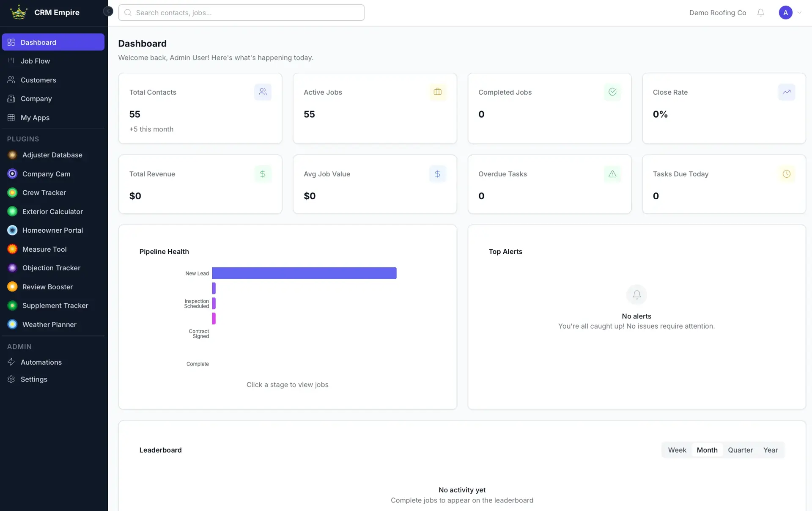Click the Total Contacts people icon
The width and height of the screenshot is (812, 511).
(263, 92)
